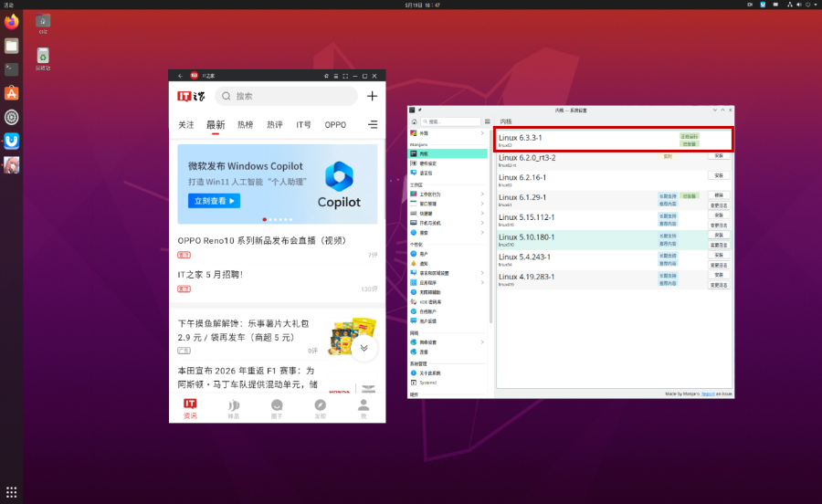Install kernel Linux 5.4.243-1
822x504 pixels.
tap(719, 255)
